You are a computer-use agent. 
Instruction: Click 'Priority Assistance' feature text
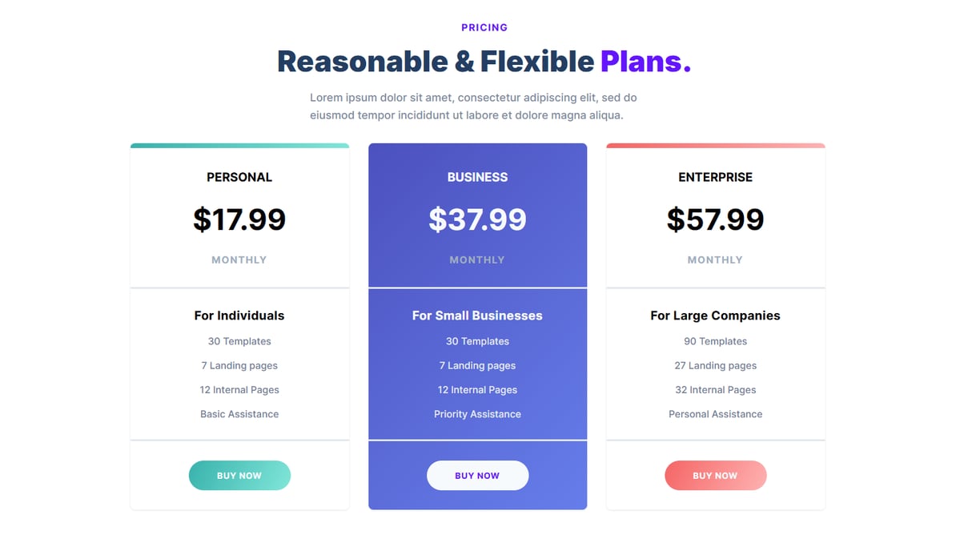(x=477, y=414)
